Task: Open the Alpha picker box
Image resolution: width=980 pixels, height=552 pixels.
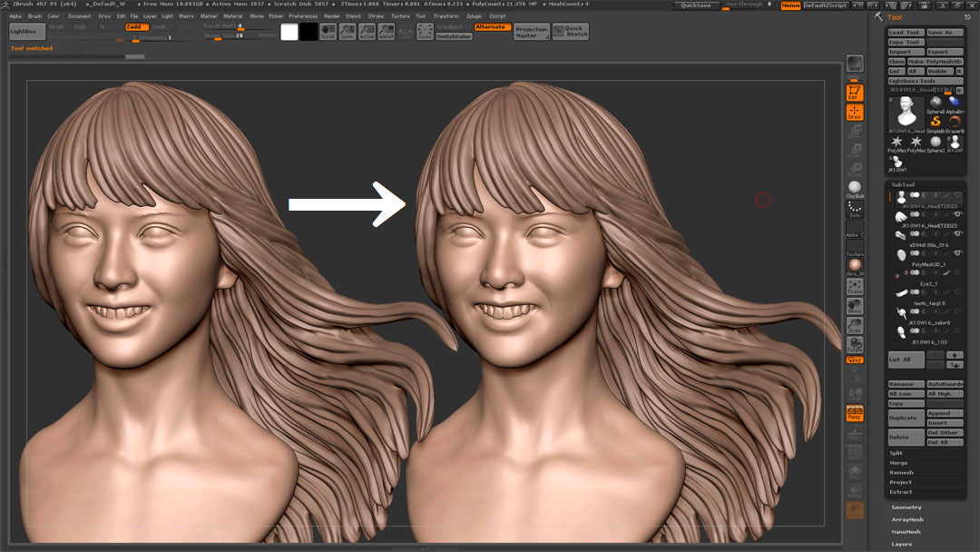Action: (x=855, y=228)
